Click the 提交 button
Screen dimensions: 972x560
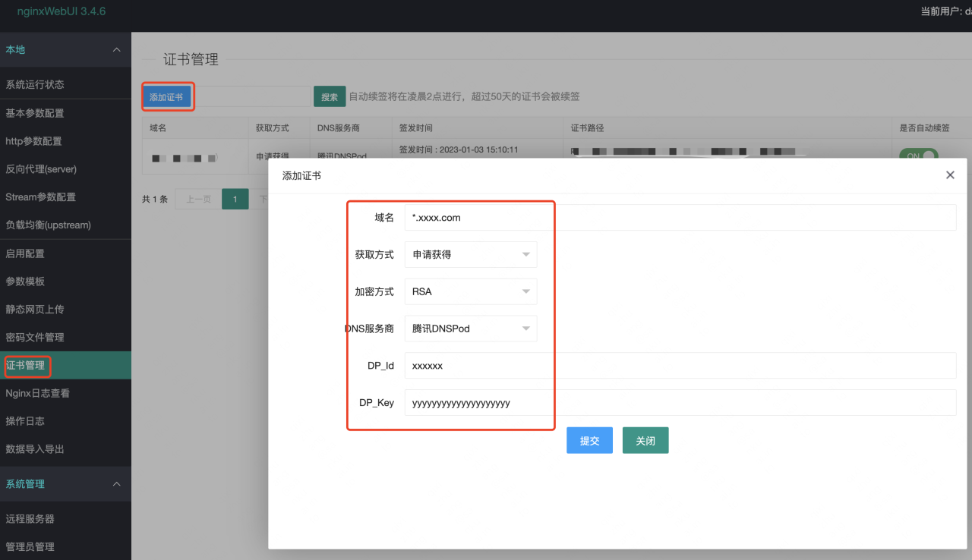coord(589,441)
